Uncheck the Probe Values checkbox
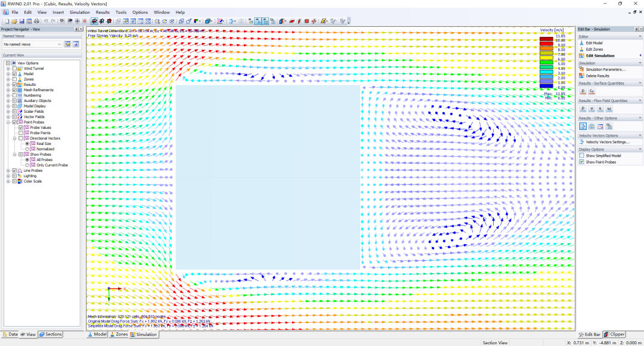Image resolution: width=644 pixels, height=346 pixels. click(21, 128)
